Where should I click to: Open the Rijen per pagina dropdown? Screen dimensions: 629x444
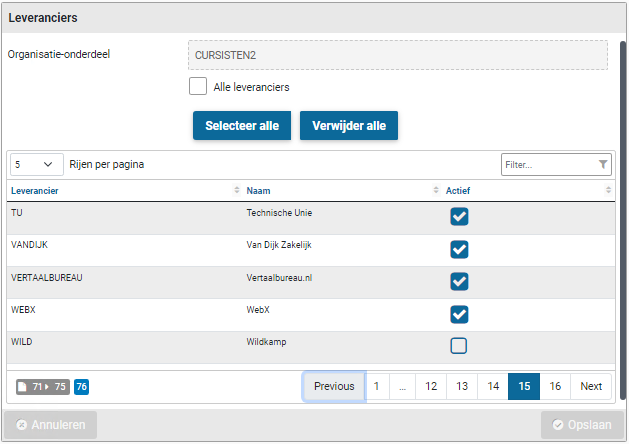click(x=34, y=164)
